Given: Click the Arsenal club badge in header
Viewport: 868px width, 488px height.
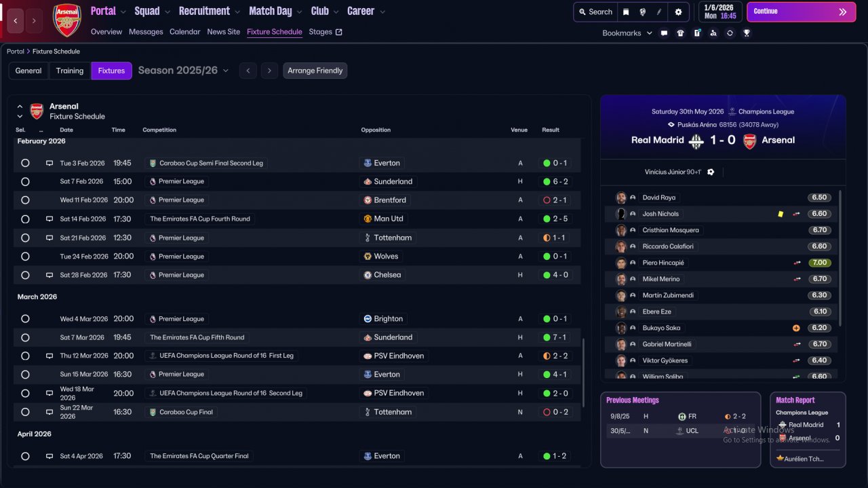Looking at the screenshot, I should coord(67,20).
